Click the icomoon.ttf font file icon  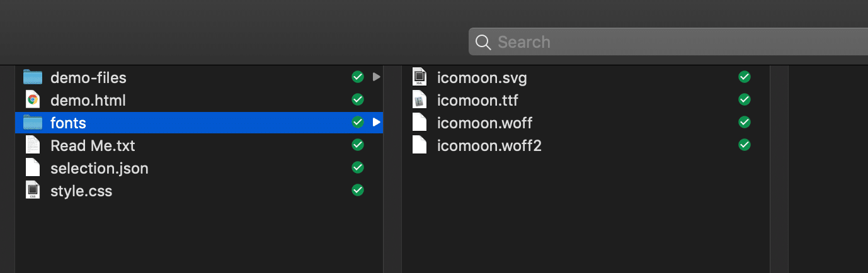tap(420, 100)
